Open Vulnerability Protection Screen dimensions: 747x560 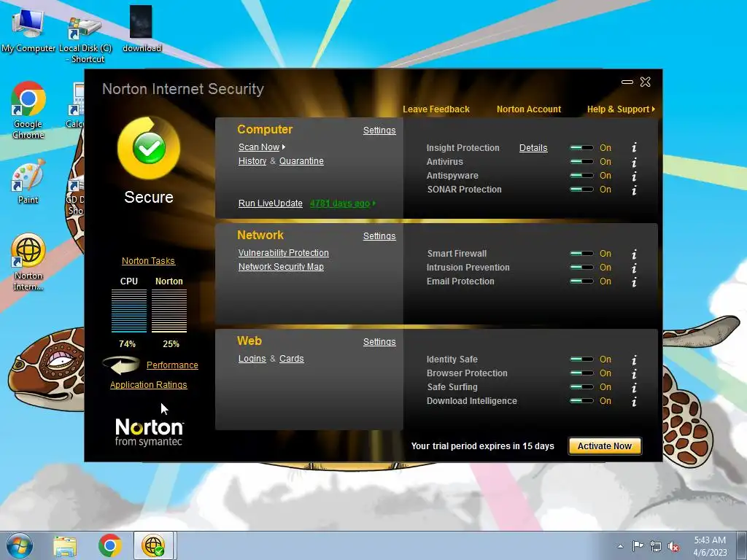[284, 253]
